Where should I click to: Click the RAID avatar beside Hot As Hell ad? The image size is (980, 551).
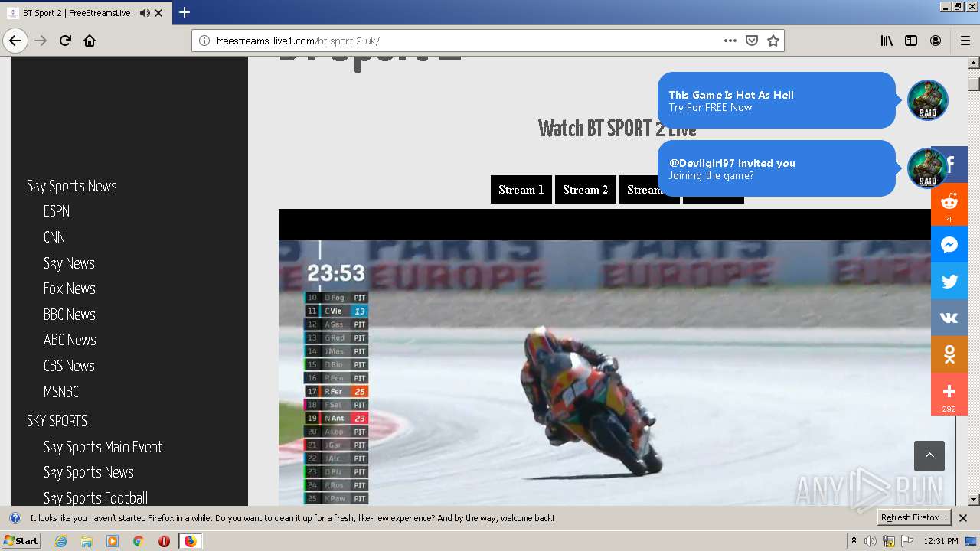(x=927, y=100)
